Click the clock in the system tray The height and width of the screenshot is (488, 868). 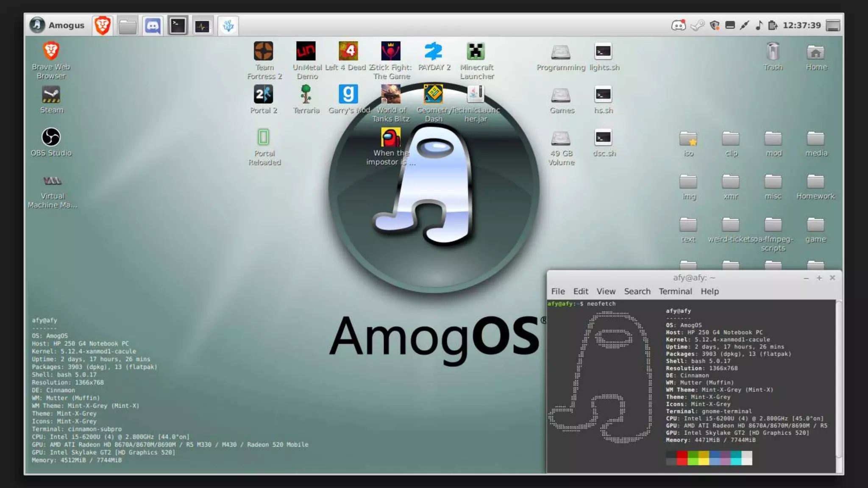(x=801, y=25)
